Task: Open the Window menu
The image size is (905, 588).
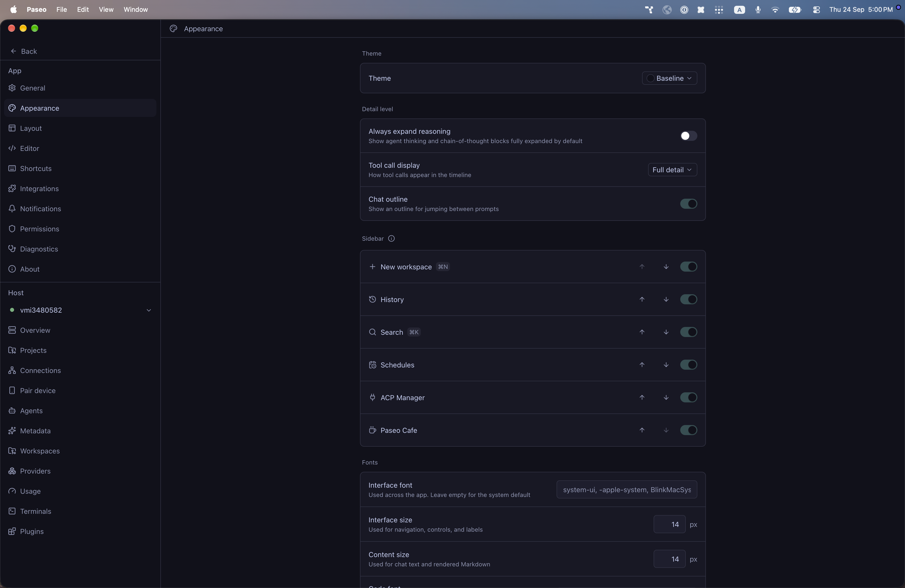Action: (x=135, y=10)
